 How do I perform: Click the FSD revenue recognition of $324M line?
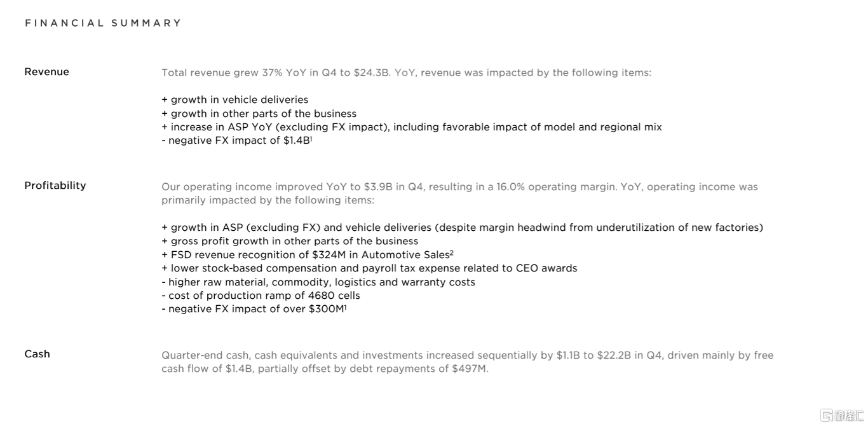click(308, 255)
